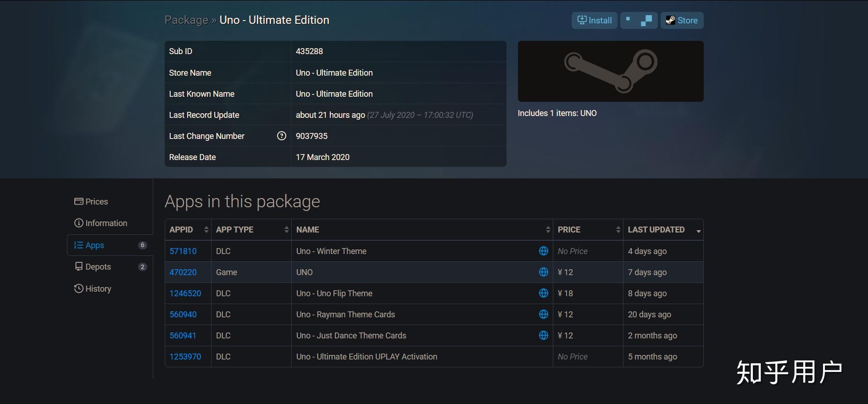Select the History clock icon in the sidebar

point(78,288)
